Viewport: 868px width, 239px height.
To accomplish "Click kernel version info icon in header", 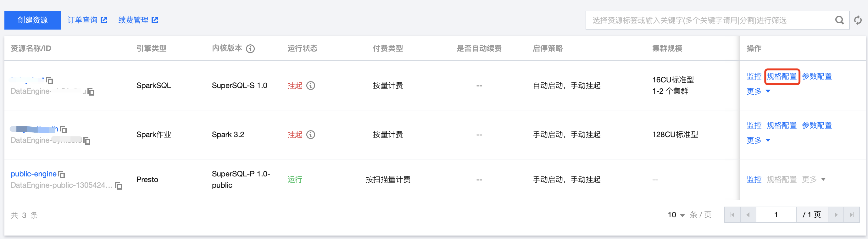I will click(x=250, y=48).
